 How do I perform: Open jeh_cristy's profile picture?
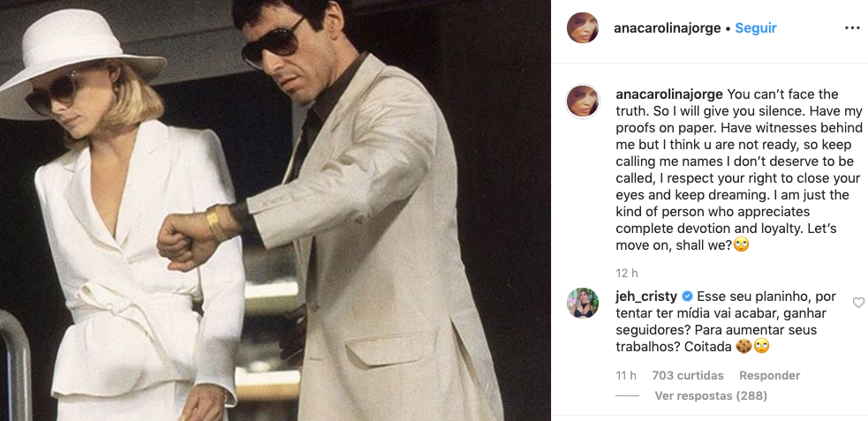click(583, 303)
